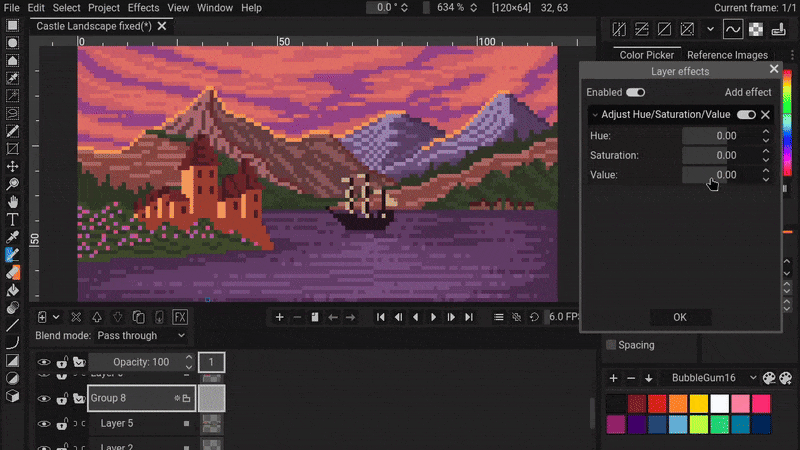Enable the Spacing checkbox
Screen dimensions: 800x450
[611, 345]
